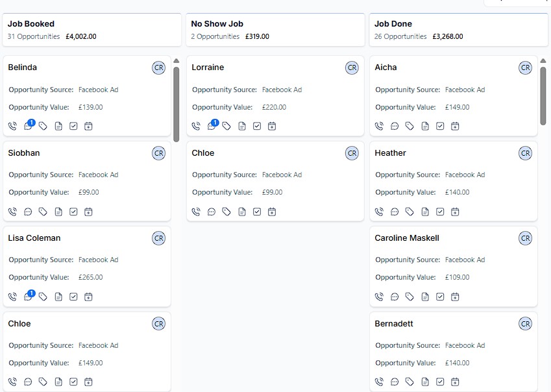Add appointment from Caroline Maskell's calendar icon

click(x=455, y=297)
